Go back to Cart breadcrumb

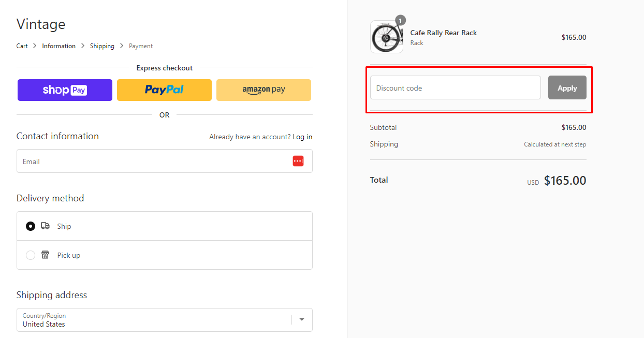[22, 46]
